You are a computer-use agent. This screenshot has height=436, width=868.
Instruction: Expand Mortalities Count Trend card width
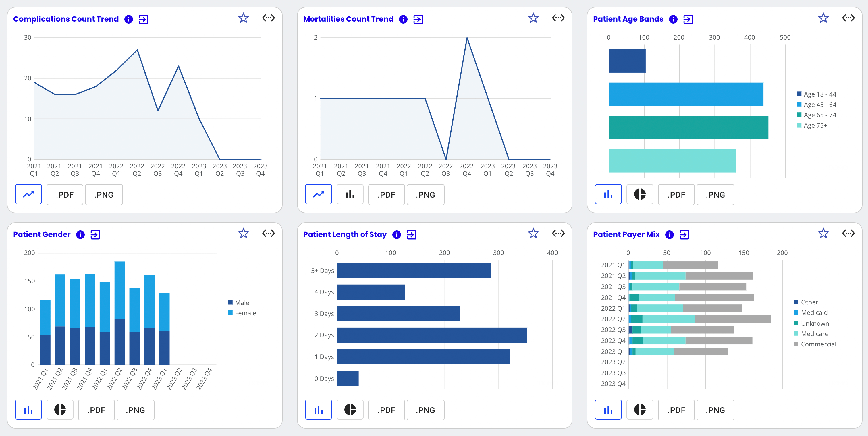pyautogui.click(x=558, y=18)
